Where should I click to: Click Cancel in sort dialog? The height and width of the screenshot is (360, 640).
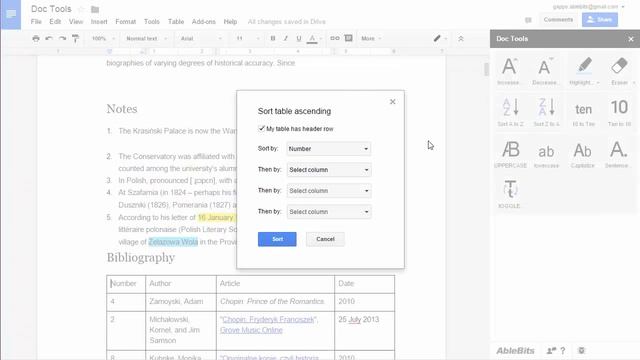click(x=325, y=239)
